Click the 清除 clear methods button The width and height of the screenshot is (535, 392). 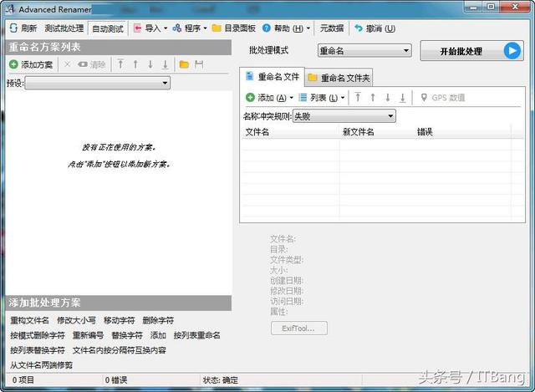[91, 64]
